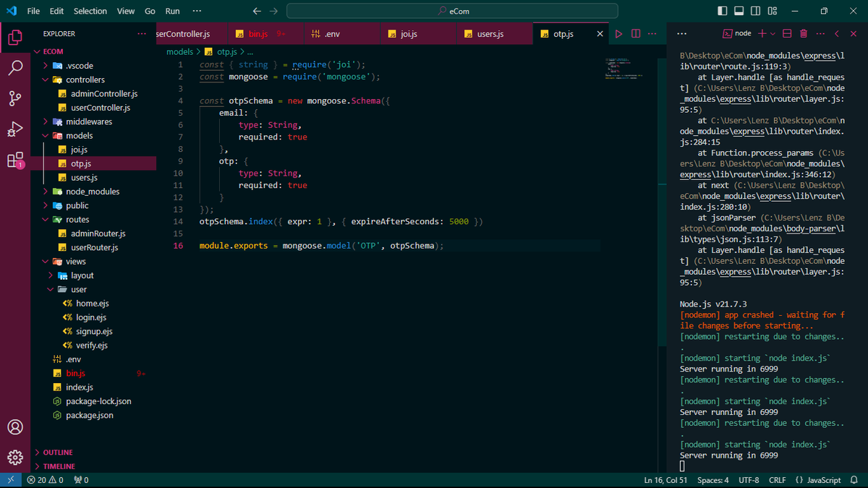Click the panel chevron arrow beside close
Viewport: 868px width, 488px height.
(x=836, y=34)
